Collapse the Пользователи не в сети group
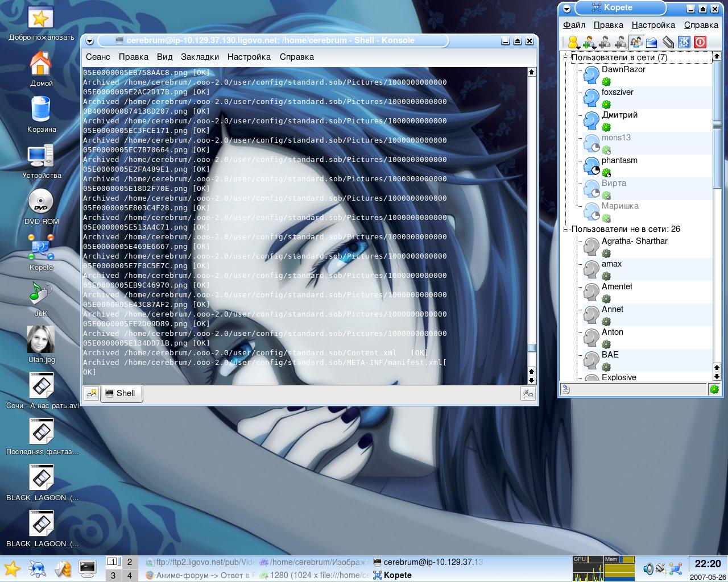This screenshot has height=582, width=728. (x=566, y=229)
